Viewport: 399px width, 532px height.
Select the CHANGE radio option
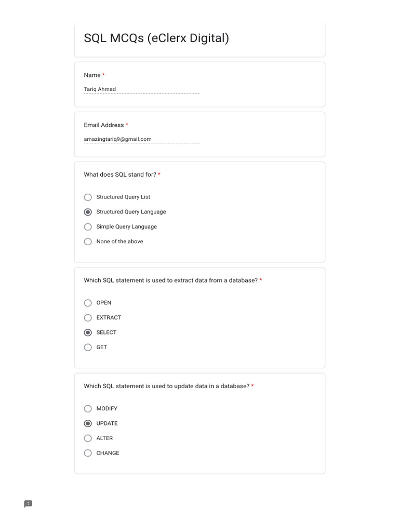point(88,453)
